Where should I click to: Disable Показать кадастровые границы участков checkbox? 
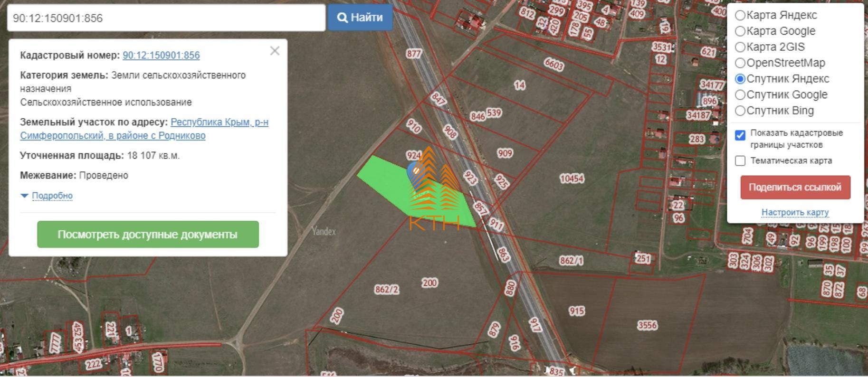[740, 135]
